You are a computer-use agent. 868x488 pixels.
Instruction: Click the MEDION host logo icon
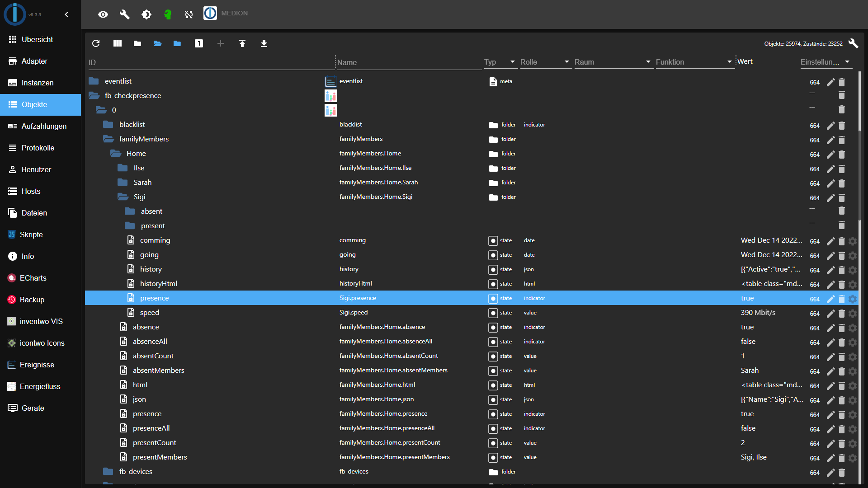click(210, 13)
